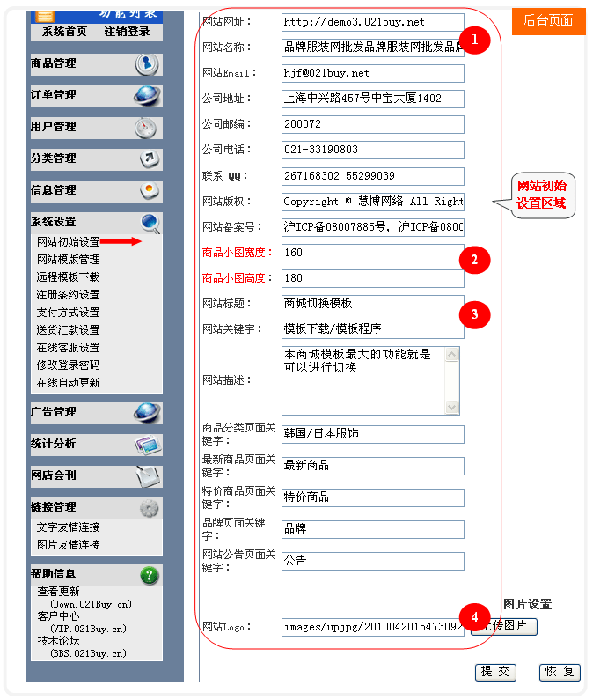Click the 统计分析 pictures icon

point(148,445)
